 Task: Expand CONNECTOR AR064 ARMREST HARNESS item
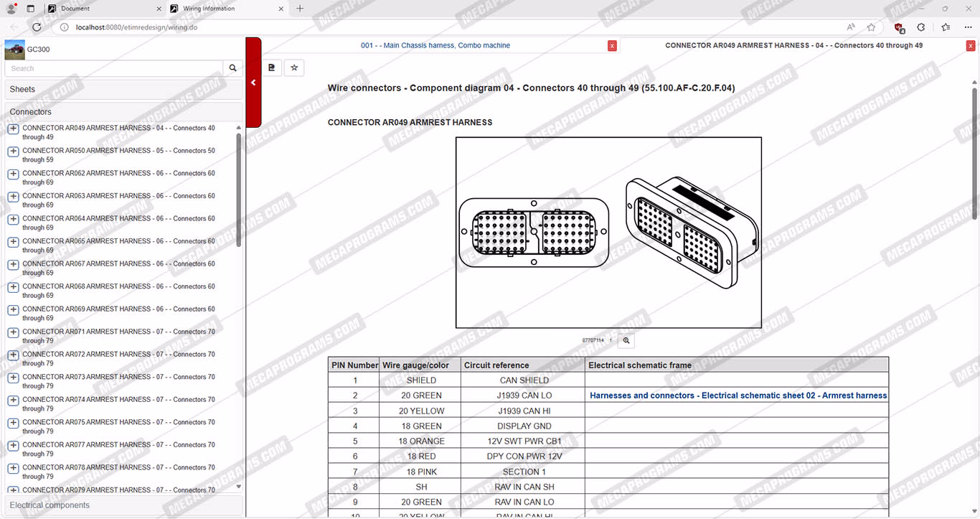point(13,220)
